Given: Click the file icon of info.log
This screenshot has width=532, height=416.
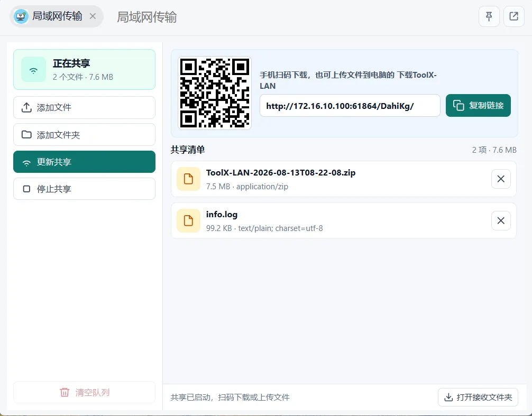Looking at the screenshot, I should 188,221.
